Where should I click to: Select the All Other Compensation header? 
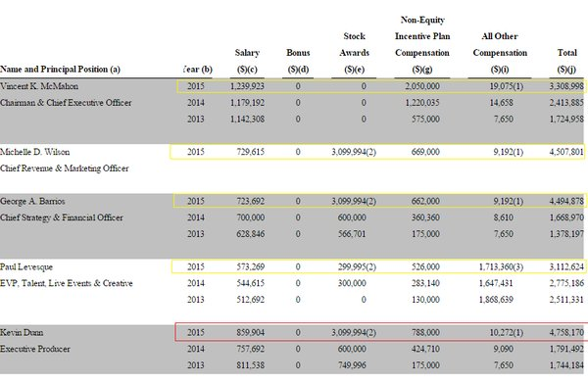(500, 53)
